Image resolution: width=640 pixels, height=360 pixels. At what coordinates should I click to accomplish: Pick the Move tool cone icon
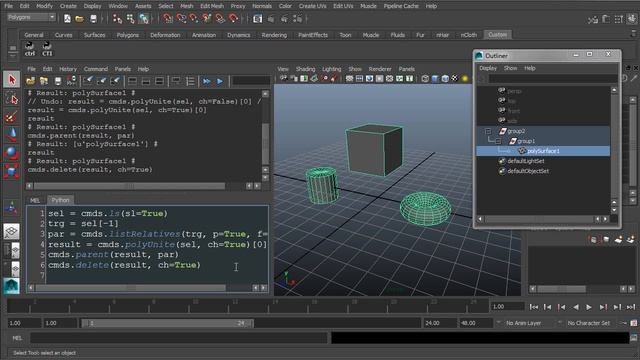[x=11, y=135]
